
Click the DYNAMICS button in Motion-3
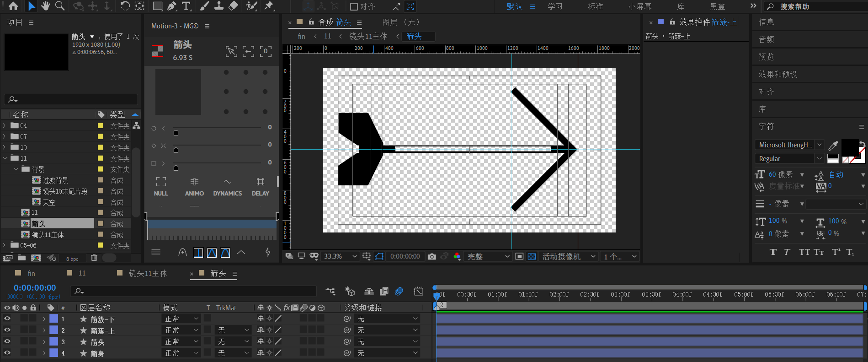[227, 187]
